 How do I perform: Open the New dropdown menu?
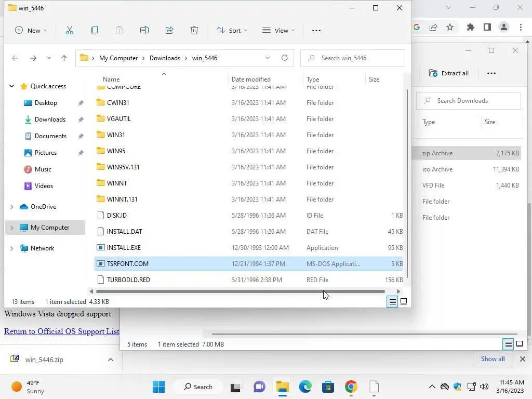click(x=31, y=31)
